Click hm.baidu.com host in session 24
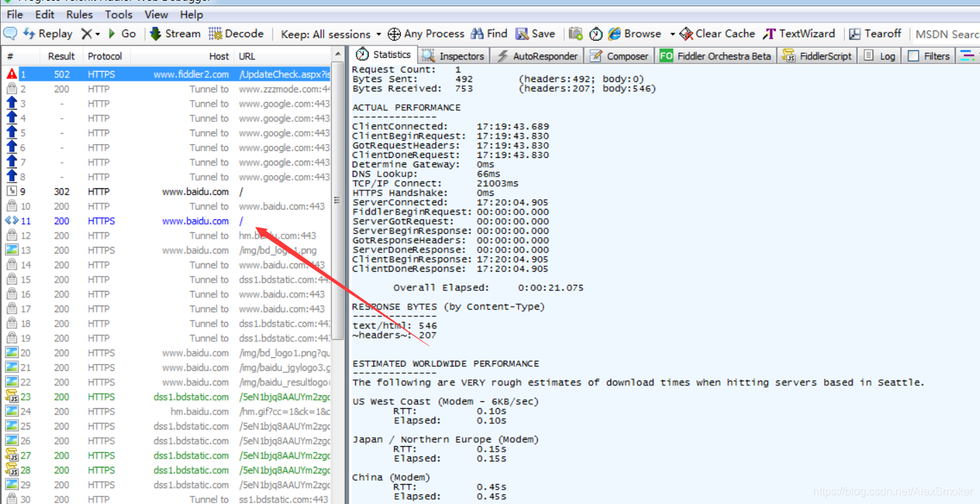The width and height of the screenshot is (980, 504). pyautogui.click(x=200, y=412)
